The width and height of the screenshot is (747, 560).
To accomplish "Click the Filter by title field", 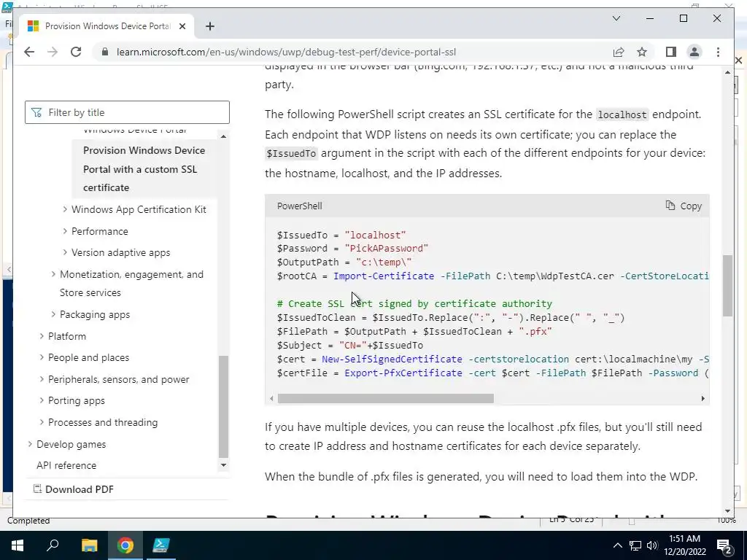I will (x=127, y=112).
